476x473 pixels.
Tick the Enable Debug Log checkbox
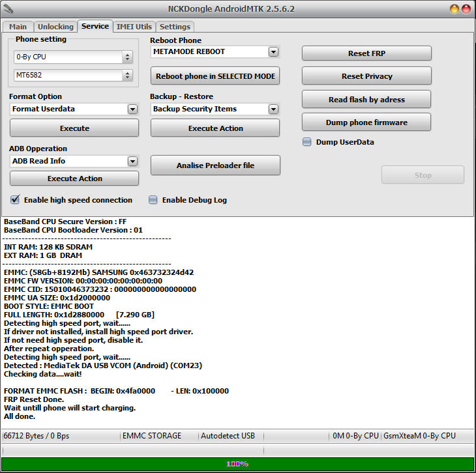[x=153, y=200]
